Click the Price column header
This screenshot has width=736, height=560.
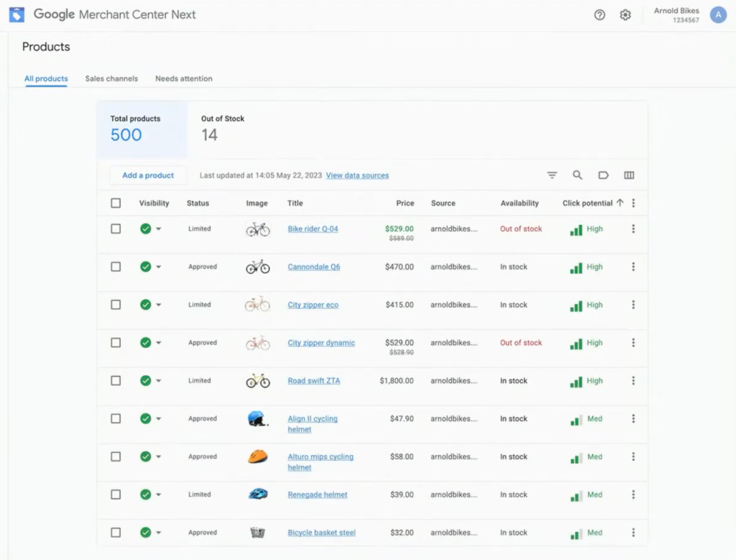coord(405,203)
